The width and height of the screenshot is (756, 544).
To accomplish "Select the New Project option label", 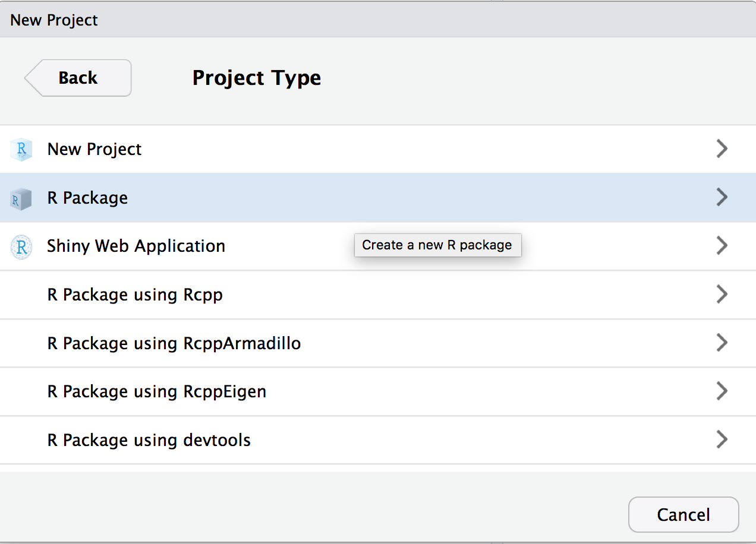I will tap(94, 149).
